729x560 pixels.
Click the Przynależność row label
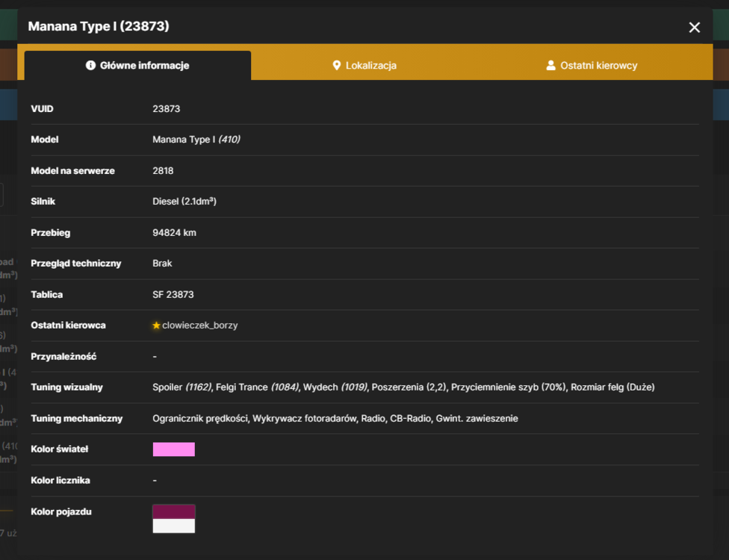(63, 356)
